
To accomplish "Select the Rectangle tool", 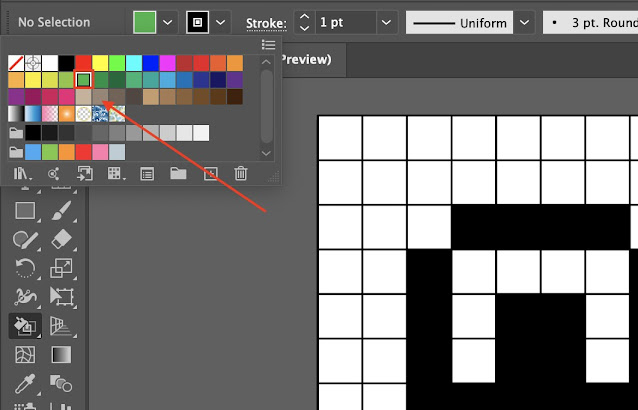I will point(25,211).
